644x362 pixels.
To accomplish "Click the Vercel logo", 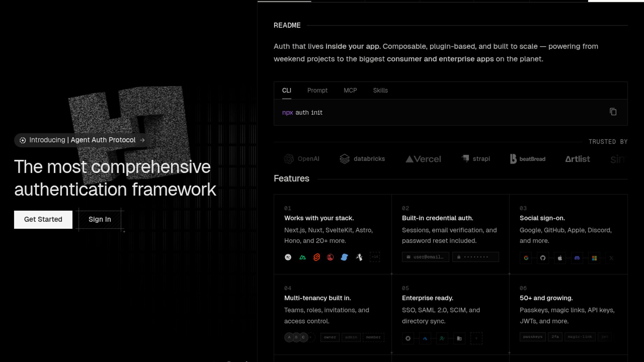I will [423, 159].
